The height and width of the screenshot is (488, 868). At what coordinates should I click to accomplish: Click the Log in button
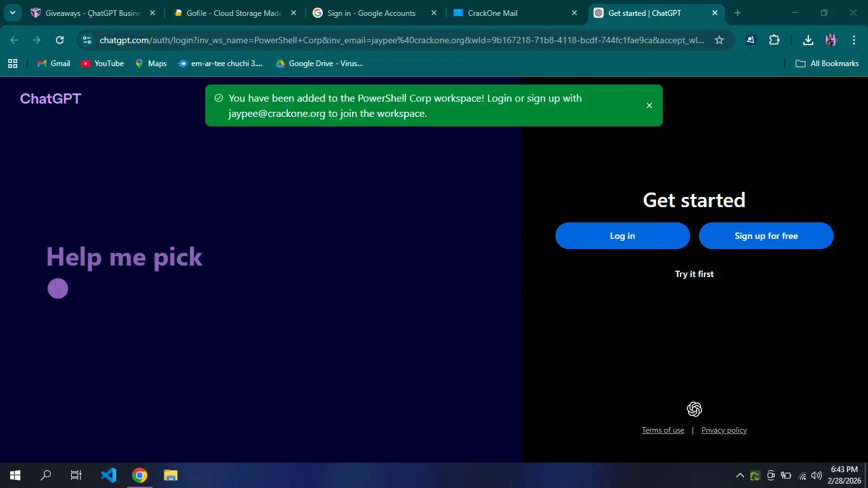coord(623,236)
